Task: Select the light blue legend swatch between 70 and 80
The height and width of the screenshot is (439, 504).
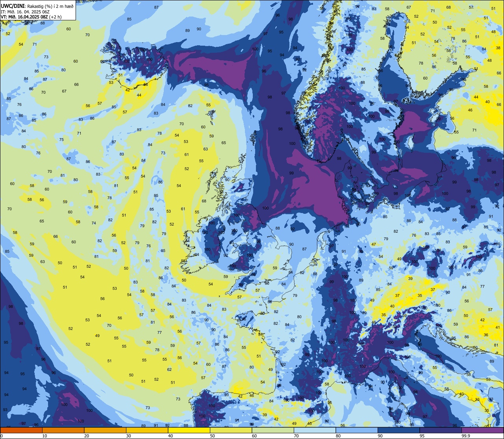Action: point(315,430)
